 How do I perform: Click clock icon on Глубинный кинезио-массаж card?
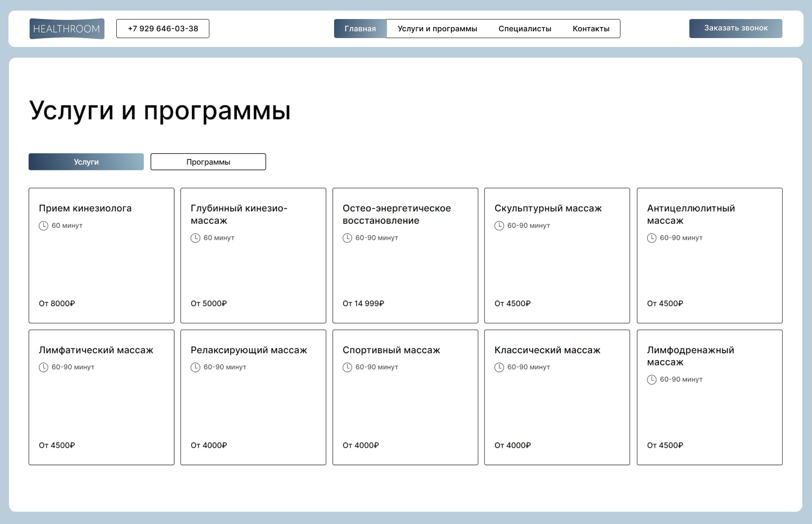[x=195, y=238]
